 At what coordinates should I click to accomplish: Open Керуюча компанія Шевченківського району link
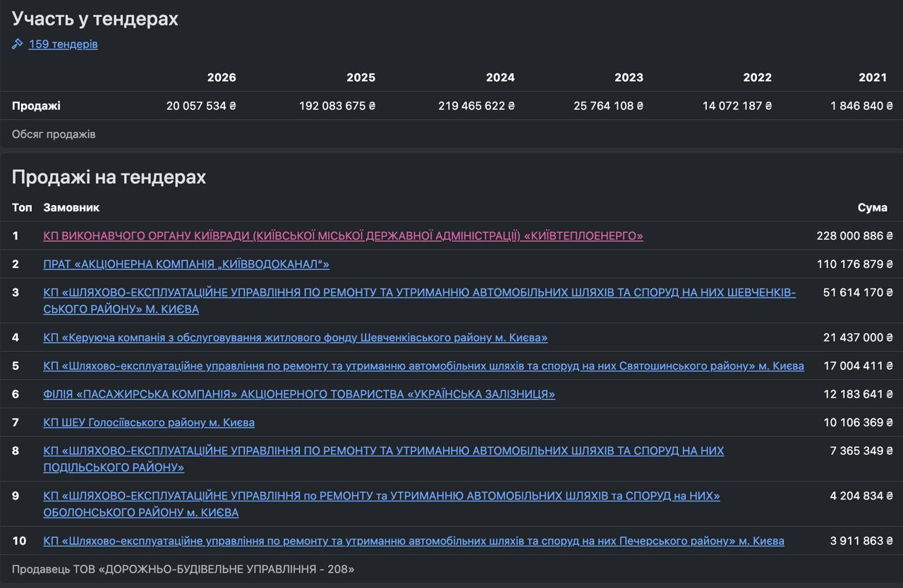tap(296, 338)
